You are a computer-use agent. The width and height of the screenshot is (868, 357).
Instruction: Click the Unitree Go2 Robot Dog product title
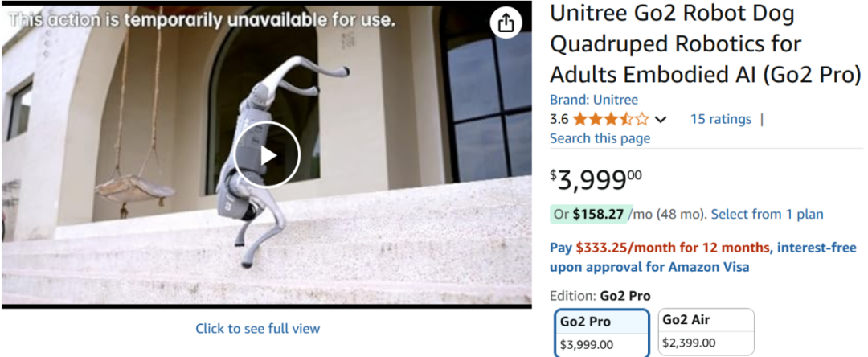tap(705, 44)
